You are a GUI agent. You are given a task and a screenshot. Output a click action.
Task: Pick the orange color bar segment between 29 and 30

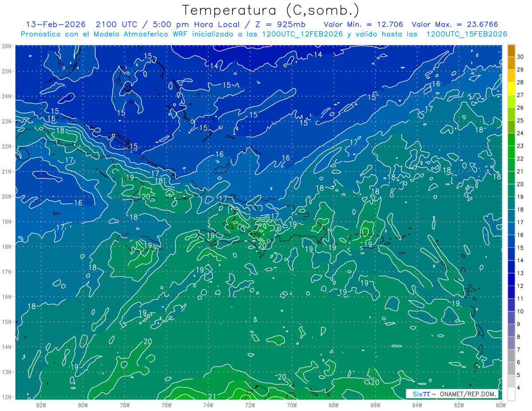pyautogui.click(x=511, y=63)
